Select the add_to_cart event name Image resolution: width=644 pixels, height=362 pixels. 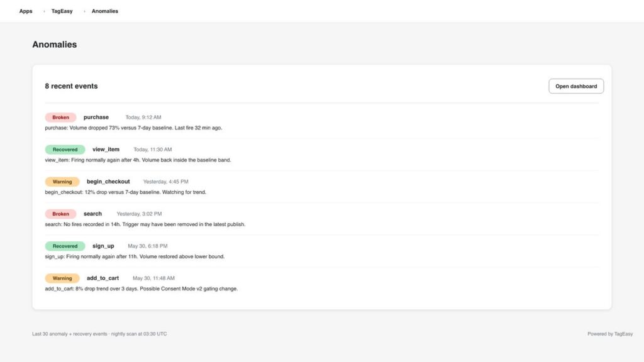tap(103, 278)
